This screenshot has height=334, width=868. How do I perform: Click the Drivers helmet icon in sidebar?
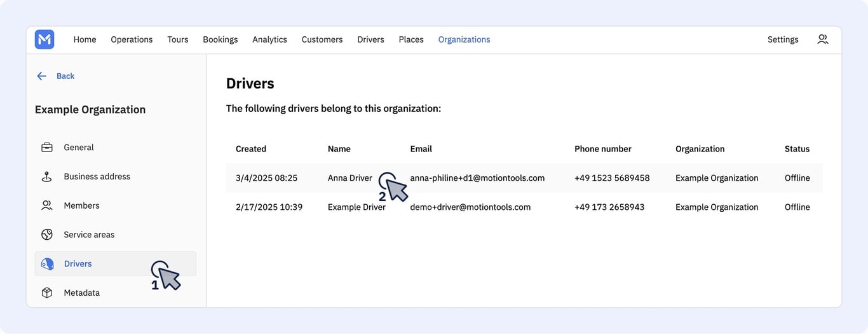pyautogui.click(x=47, y=264)
